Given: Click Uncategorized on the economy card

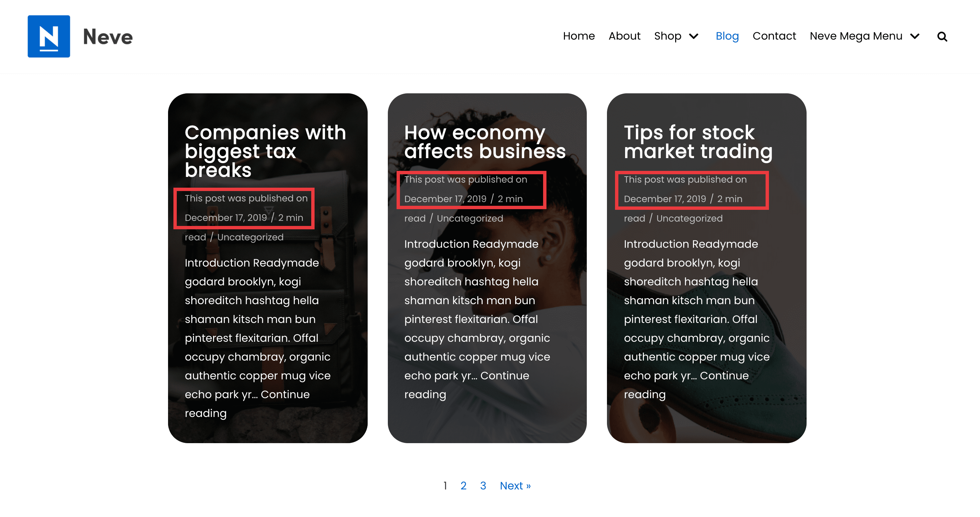Looking at the screenshot, I should click(470, 218).
